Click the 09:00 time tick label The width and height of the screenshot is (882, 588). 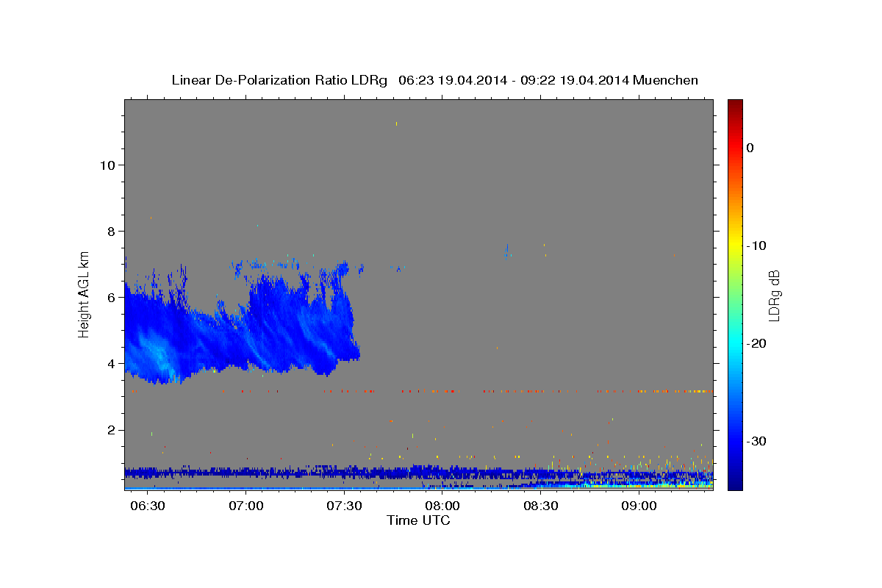(639, 507)
